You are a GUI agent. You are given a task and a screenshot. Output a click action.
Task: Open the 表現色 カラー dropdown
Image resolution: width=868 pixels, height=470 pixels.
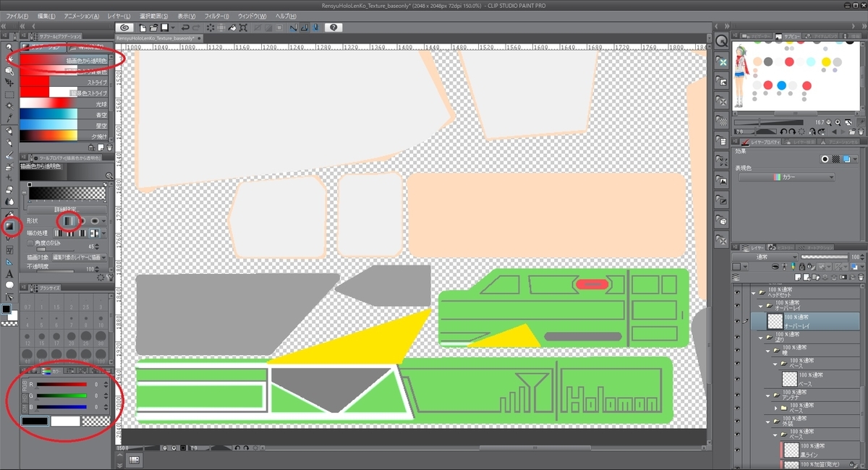click(x=786, y=177)
